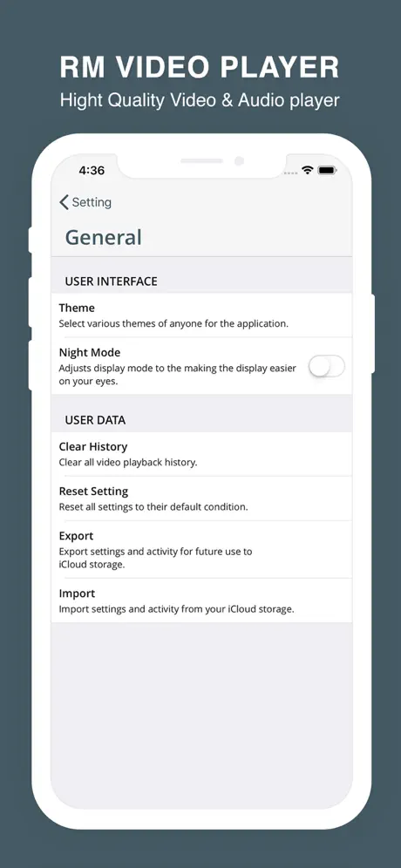Click 'Import settings and activity from your iCloud' text
401x868 pixels.
tap(176, 609)
